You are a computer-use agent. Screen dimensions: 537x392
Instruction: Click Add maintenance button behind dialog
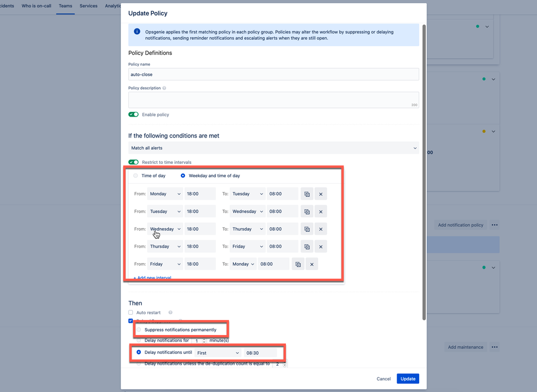click(x=466, y=347)
